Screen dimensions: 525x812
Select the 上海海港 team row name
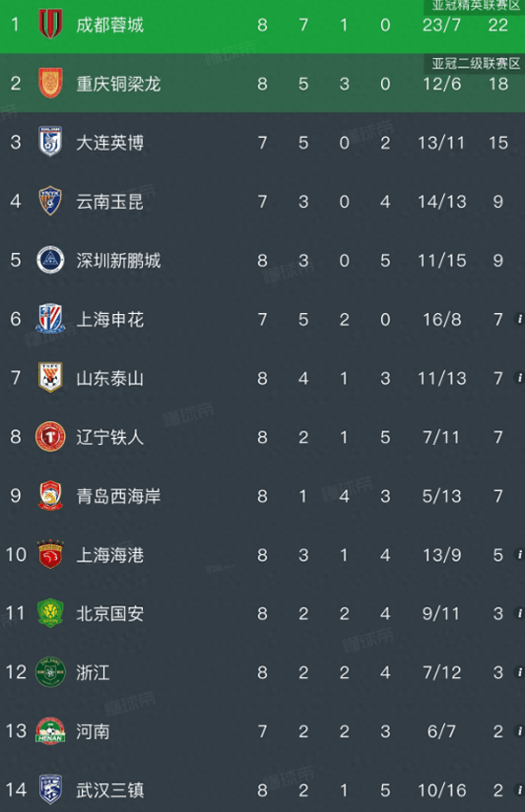point(110,555)
